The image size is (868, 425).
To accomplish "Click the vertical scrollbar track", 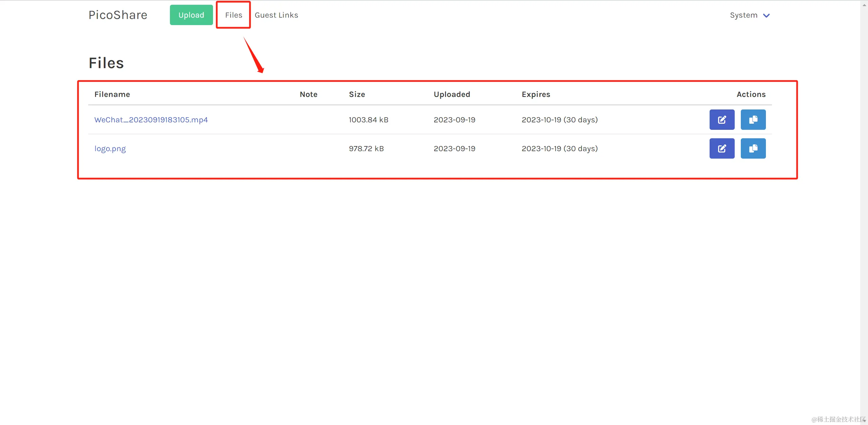I will coord(864,210).
